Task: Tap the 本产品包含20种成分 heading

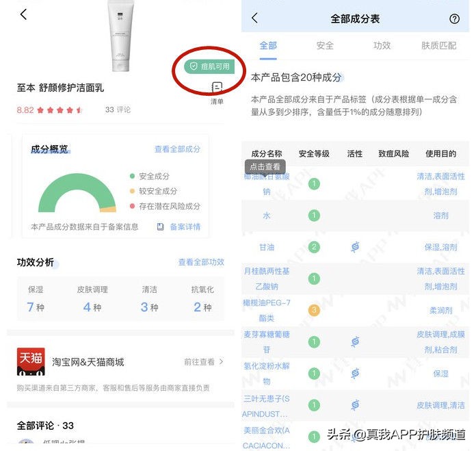Action: coord(296,77)
